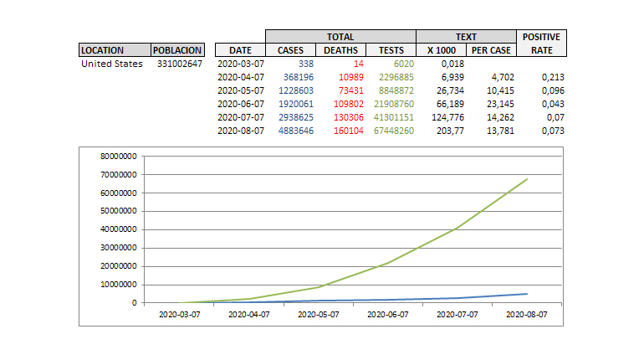Image resolution: width=644 pixels, height=360 pixels.
Task: Click positive rate value 0,096
Action: point(553,90)
